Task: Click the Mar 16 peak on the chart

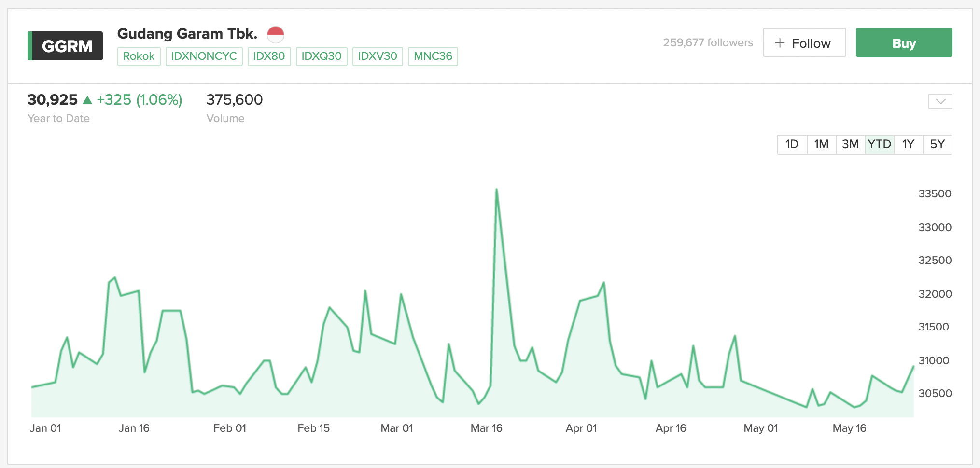Action: (x=496, y=190)
